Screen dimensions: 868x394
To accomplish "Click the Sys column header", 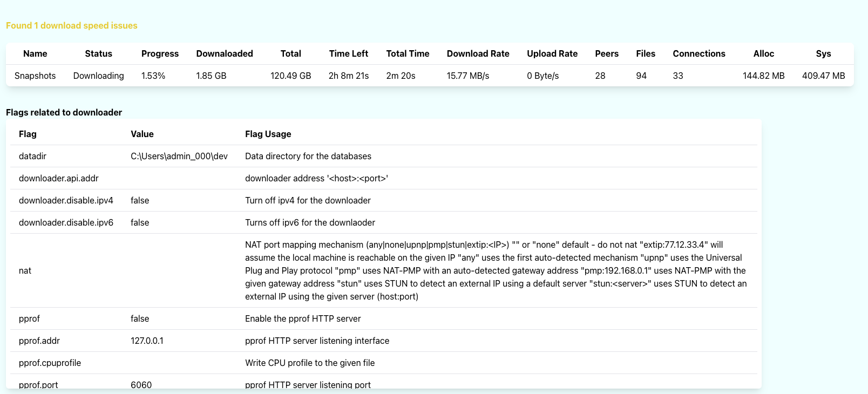I will pos(823,53).
